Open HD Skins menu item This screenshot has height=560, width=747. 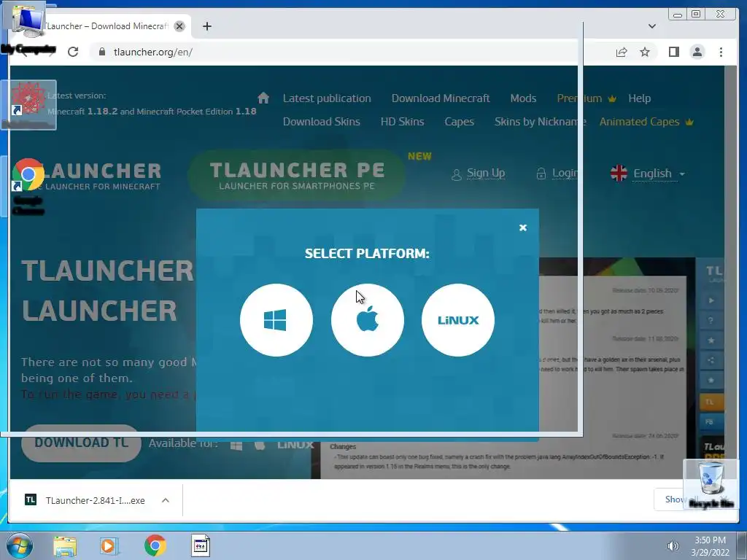coord(402,122)
